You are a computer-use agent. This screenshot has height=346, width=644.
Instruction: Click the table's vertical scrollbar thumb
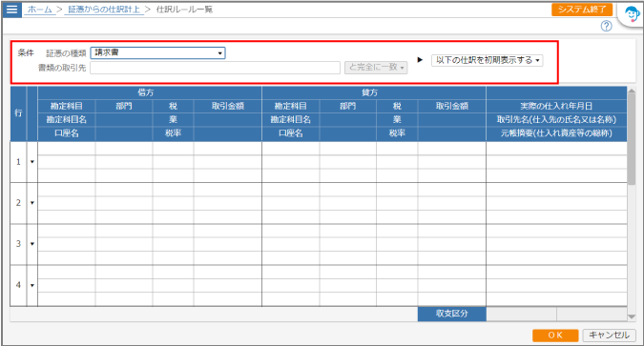click(x=632, y=139)
